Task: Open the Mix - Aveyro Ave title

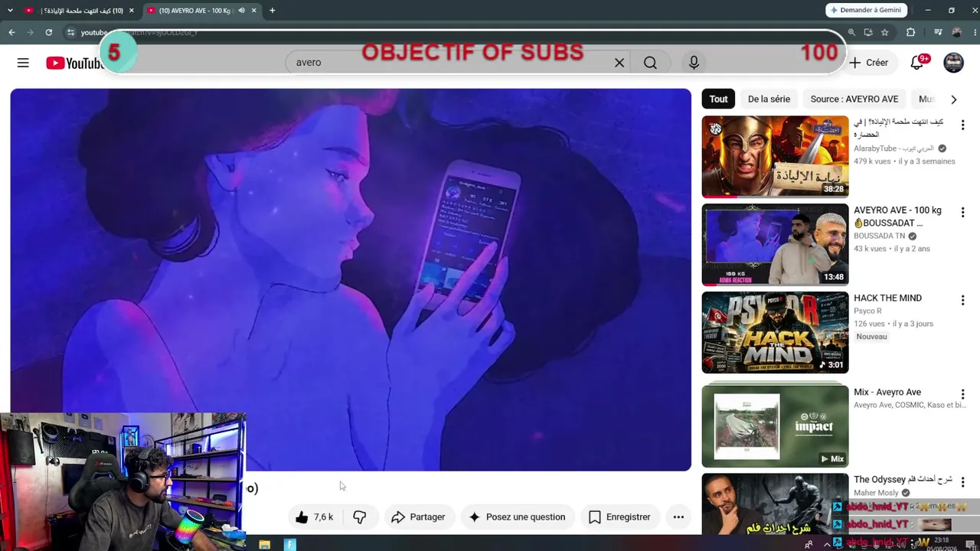Action: coord(887,393)
